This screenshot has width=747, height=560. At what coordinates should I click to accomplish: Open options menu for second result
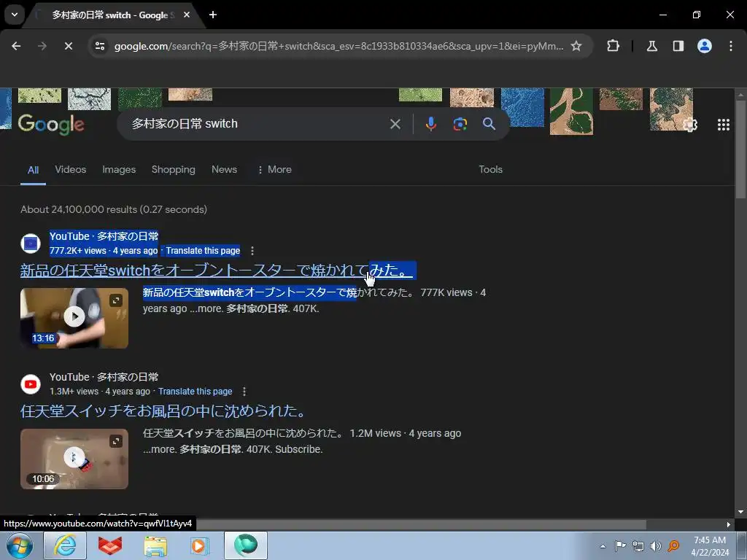[244, 392]
